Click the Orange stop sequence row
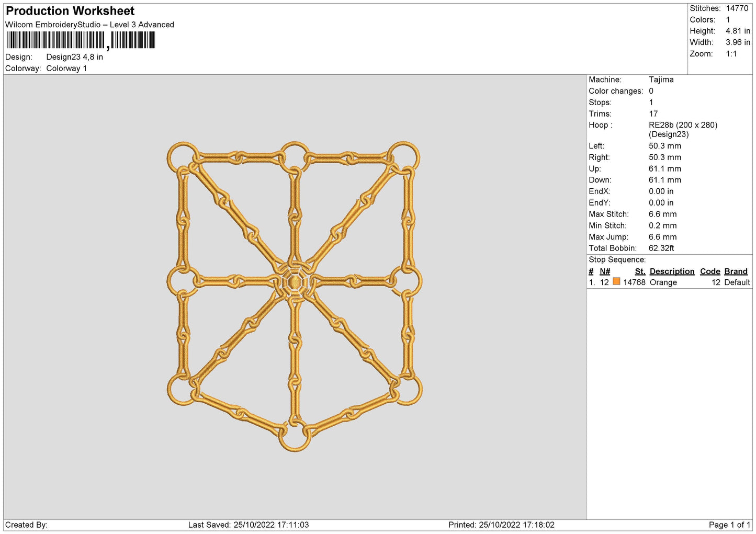The width and height of the screenshot is (756, 534). click(x=669, y=282)
